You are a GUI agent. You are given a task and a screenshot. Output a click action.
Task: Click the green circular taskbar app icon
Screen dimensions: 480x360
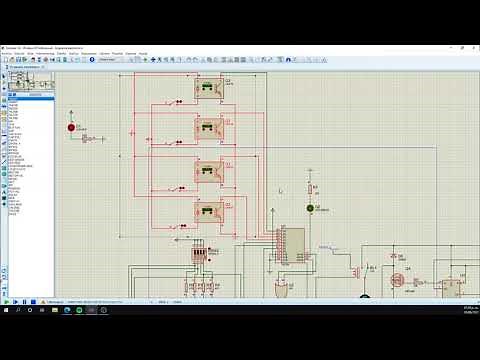(79, 310)
